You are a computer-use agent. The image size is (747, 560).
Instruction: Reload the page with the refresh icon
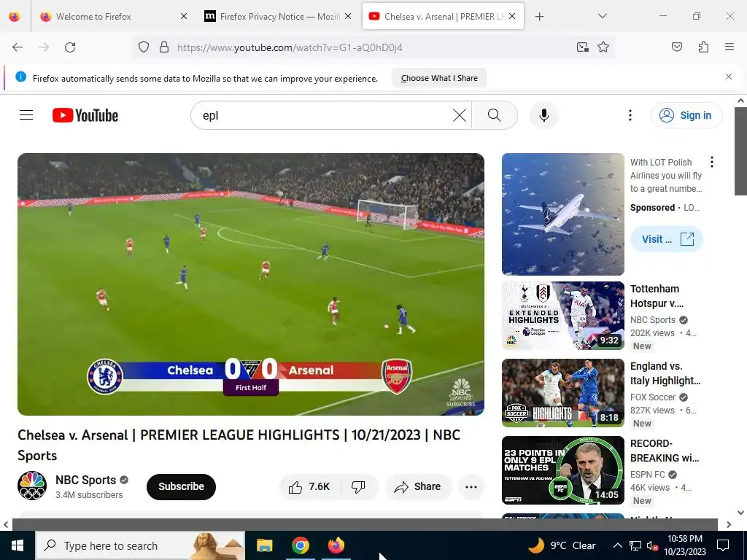pos(70,47)
